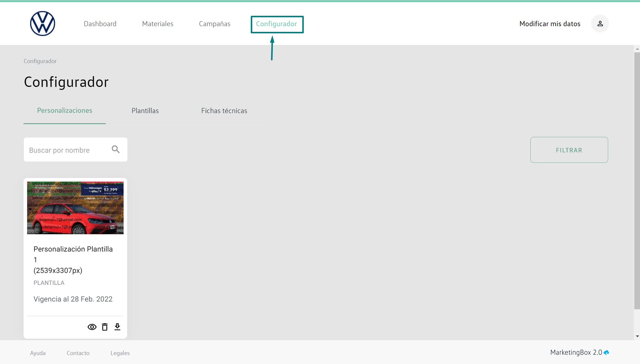The image size is (640, 364).
Task: Delete personalization with trash icon
Action: [105, 327]
